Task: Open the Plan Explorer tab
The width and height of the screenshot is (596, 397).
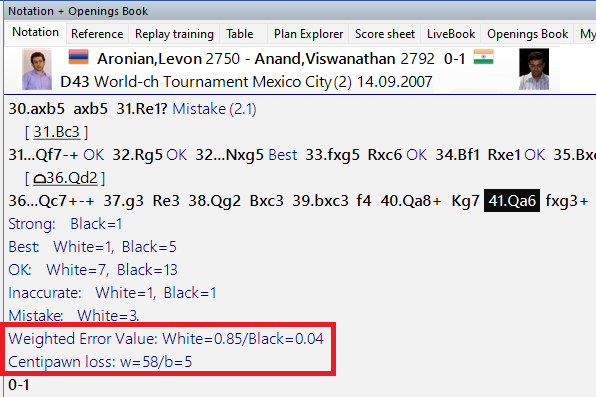Action: [x=308, y=34]
